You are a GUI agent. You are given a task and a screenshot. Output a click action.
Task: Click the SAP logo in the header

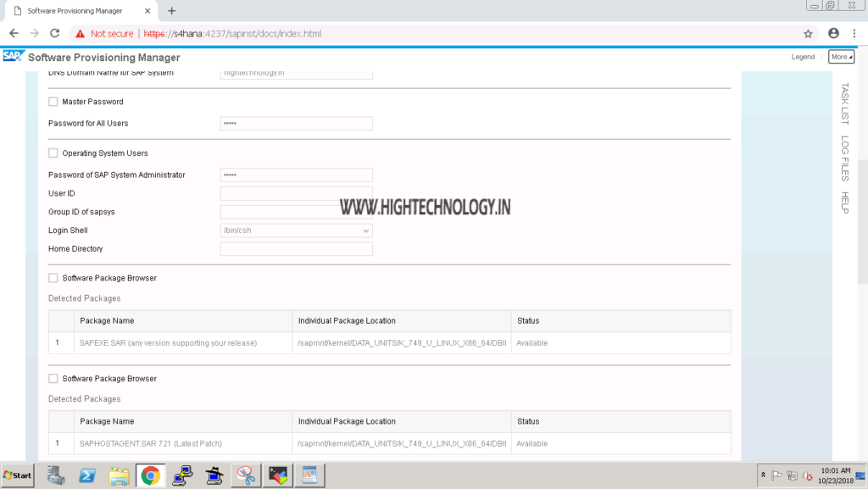click(x=13, y=57)
